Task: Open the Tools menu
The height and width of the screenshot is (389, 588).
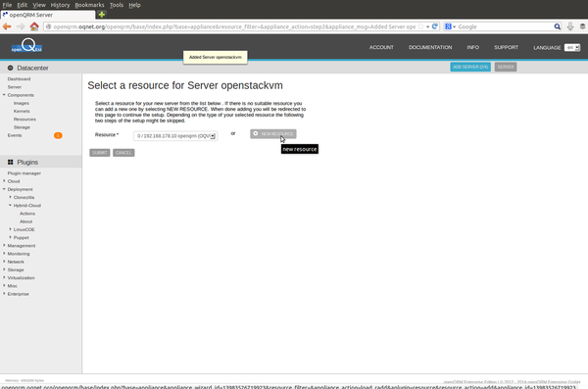Action: pos(117,5)
